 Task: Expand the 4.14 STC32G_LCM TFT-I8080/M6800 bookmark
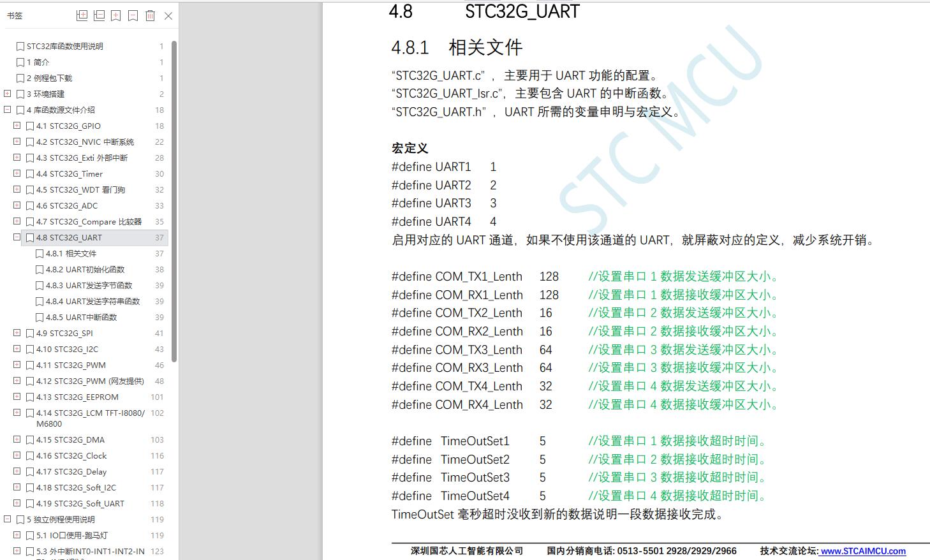(x=17, y=413)
